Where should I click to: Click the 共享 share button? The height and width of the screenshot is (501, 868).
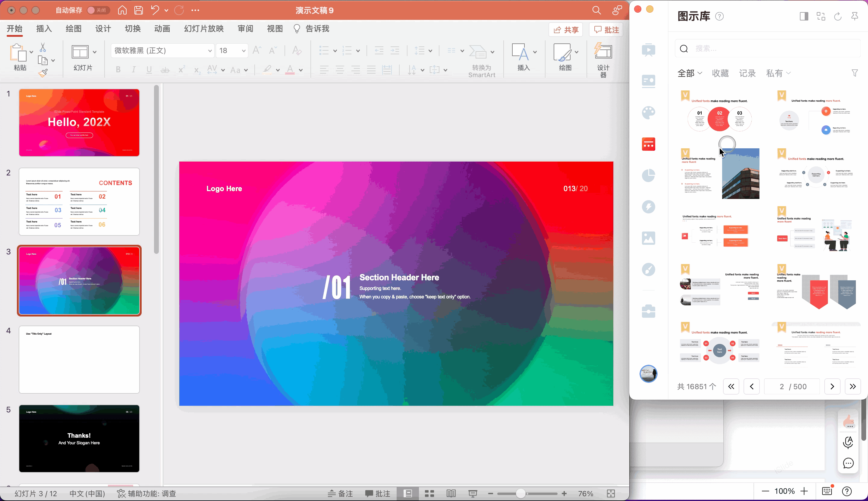click(x=566, y=30)
